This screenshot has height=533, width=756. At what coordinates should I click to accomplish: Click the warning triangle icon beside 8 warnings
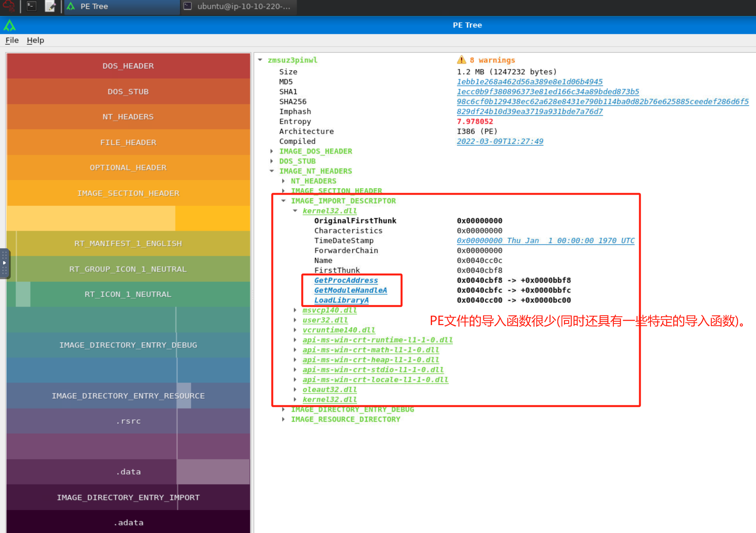[462, 60]
